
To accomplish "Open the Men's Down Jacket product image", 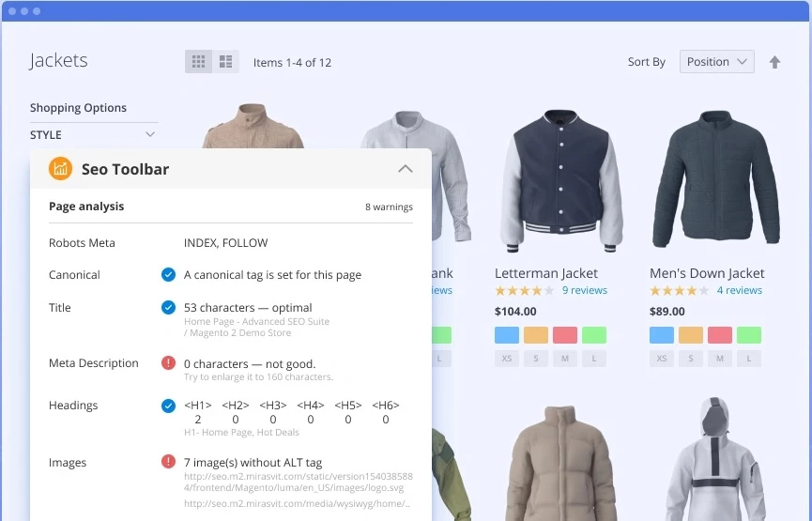I will pyautogui.click(x=716, y=178).
